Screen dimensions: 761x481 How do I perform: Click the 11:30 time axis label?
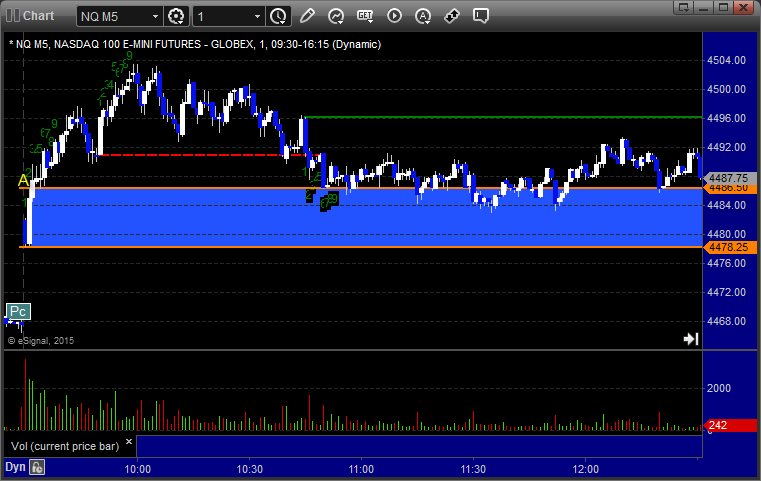(x=473, y=469)
